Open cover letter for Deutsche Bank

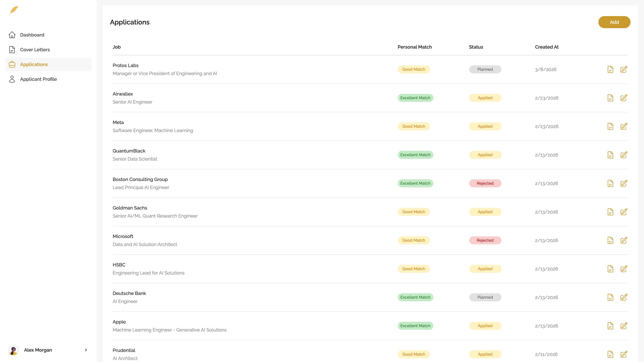(x=610, y=297)
